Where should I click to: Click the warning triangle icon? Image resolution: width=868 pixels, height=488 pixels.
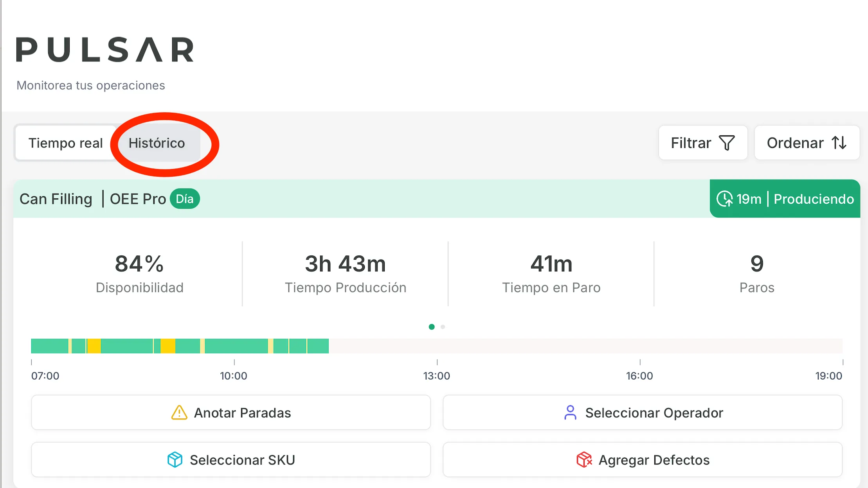point(179,413)
